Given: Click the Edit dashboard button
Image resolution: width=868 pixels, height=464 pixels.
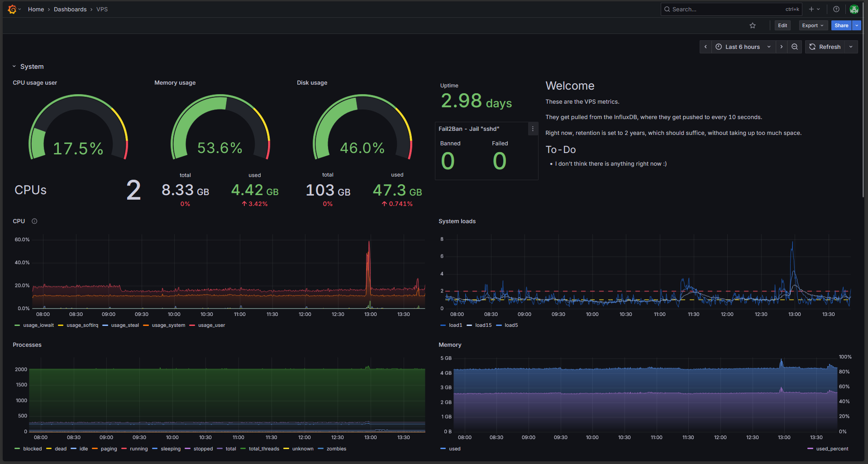Looking at the screenshot, I should [x=782, y=25].
